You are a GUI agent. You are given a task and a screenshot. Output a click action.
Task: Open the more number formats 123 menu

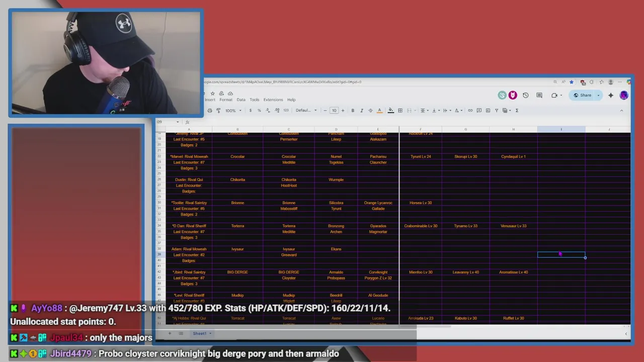[286, 111]
